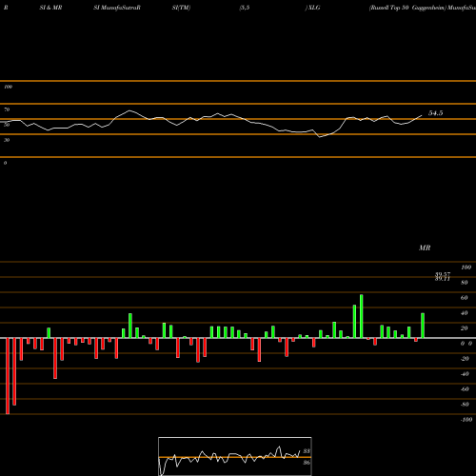Click the tallest red bar at far left

tap(8, 376)
